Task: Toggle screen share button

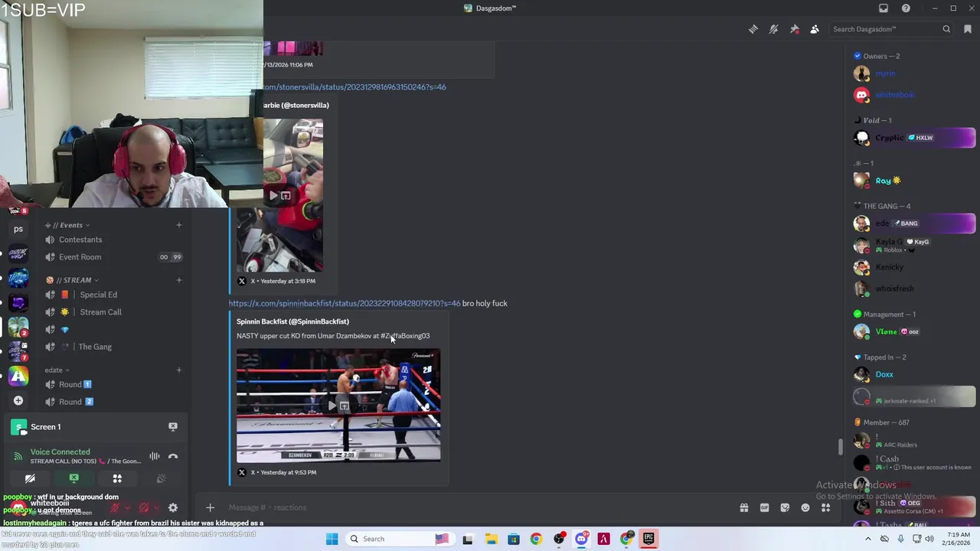Action: tap(73, 478)
